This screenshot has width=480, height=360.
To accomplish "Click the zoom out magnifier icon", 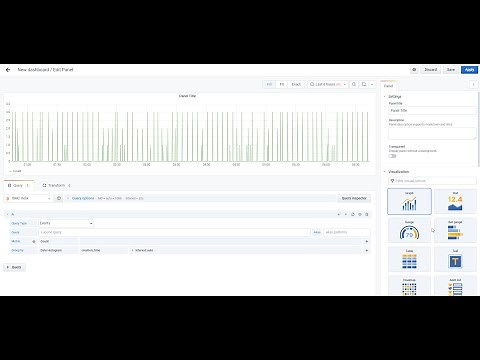I will click(354, 84).
